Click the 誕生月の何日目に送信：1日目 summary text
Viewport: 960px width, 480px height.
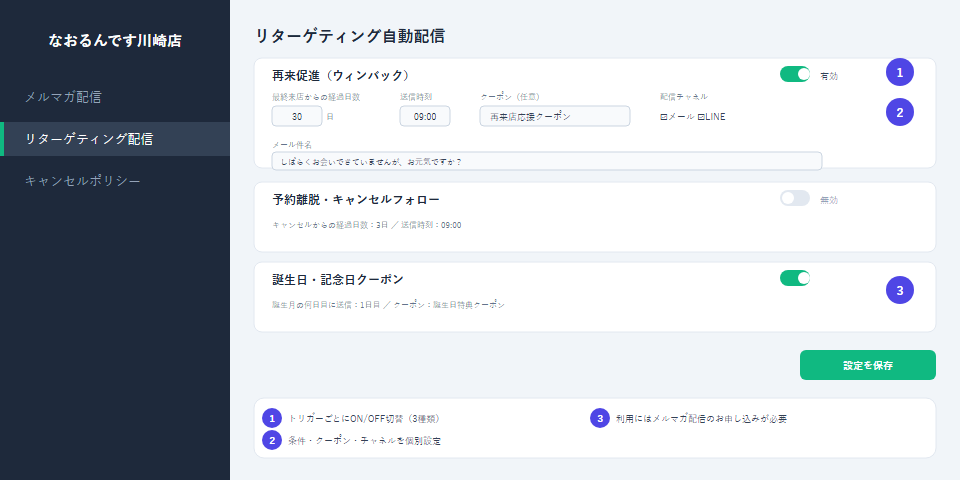click(x=326, y=305)
